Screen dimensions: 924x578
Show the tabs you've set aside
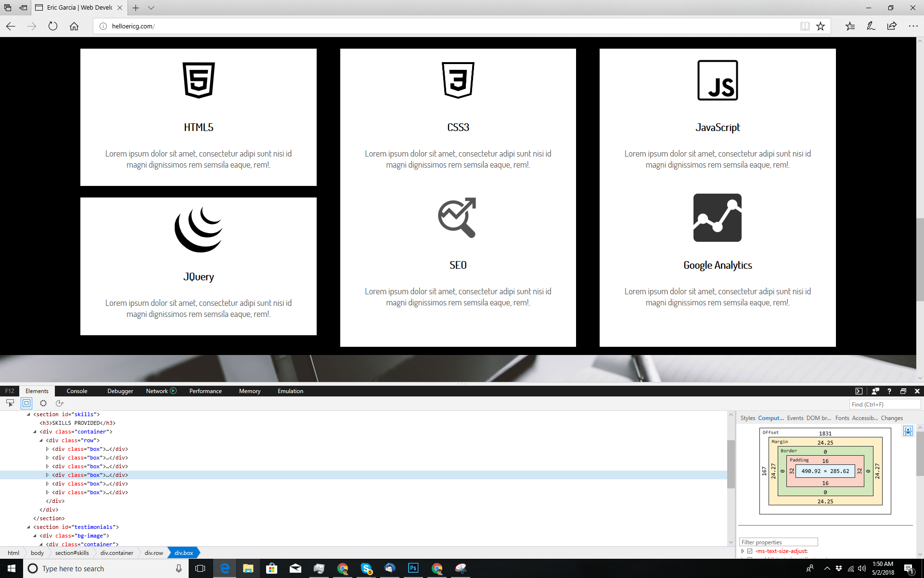click(8, 8)
